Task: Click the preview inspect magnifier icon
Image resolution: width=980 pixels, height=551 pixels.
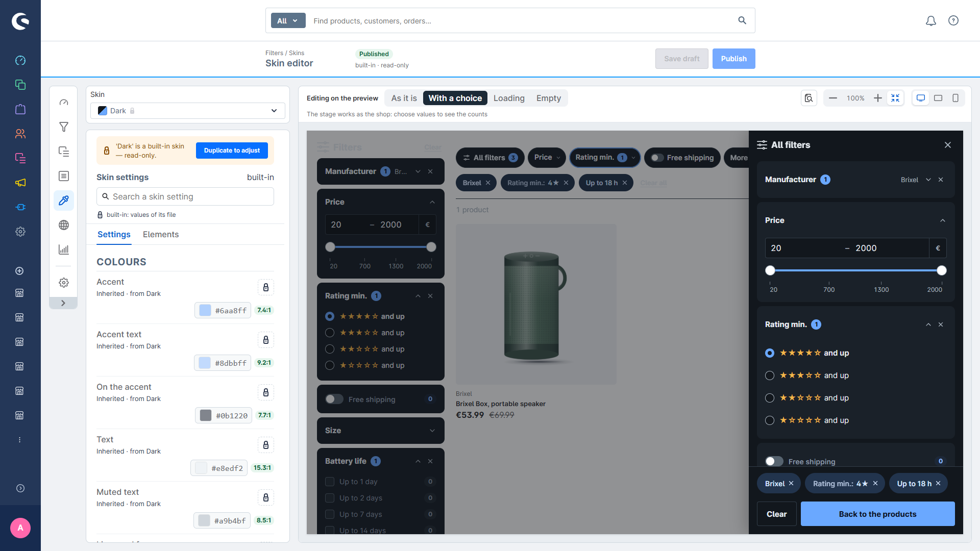Action: click(x=809, y=98)
